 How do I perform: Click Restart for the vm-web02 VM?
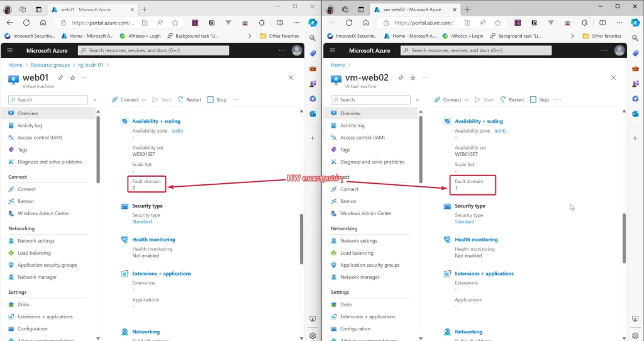coord(512,100)
